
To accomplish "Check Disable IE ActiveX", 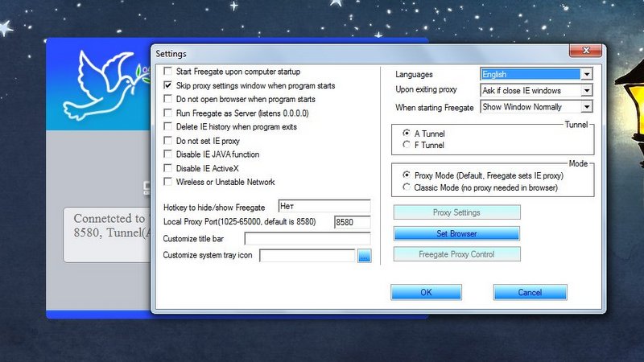I will click(167, 168).
